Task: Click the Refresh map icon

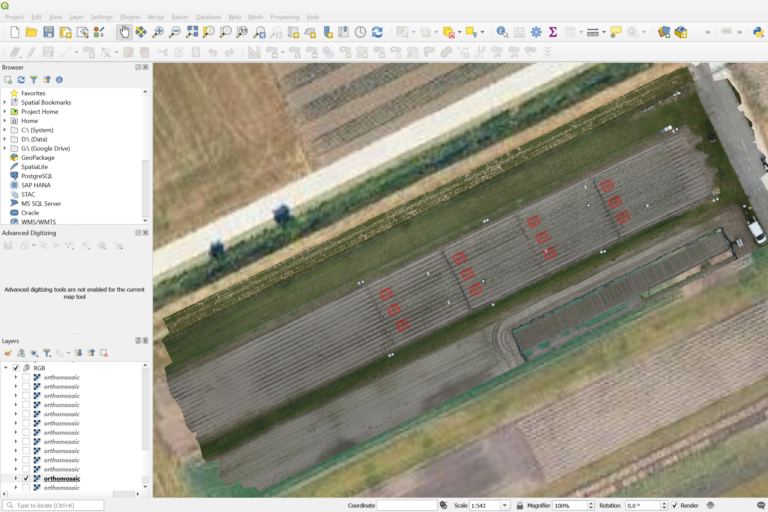Action: 377,32
